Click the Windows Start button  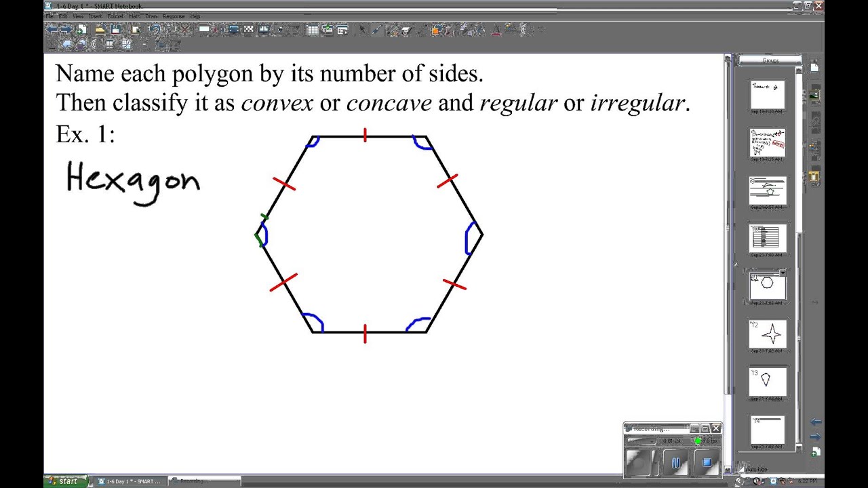(66, 481)
